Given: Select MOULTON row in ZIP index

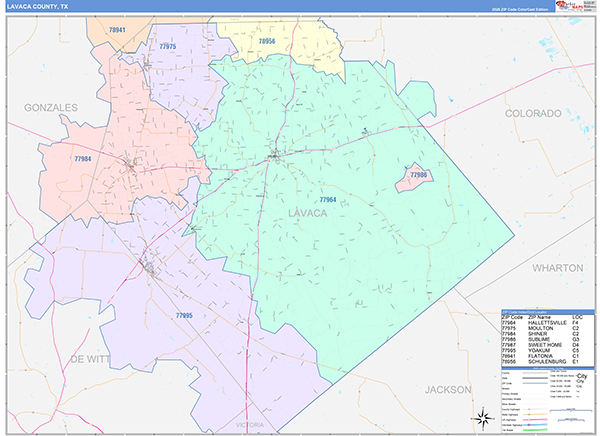Looking at the screenshot, I should 548,328.
